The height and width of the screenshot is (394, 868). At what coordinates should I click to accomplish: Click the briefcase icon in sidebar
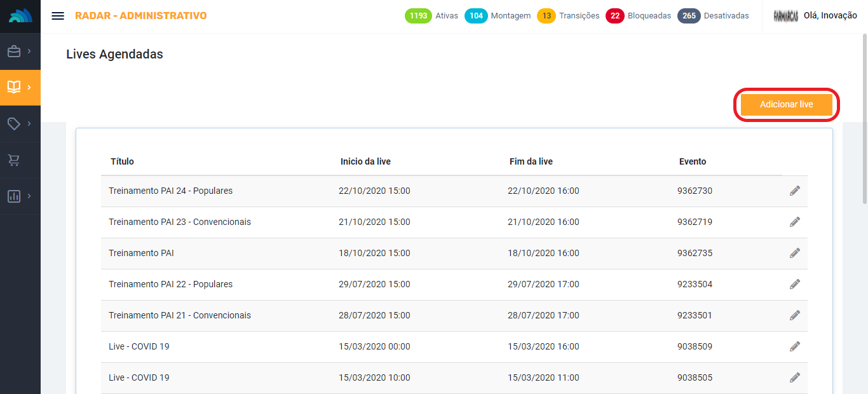[x=14, y=51]
